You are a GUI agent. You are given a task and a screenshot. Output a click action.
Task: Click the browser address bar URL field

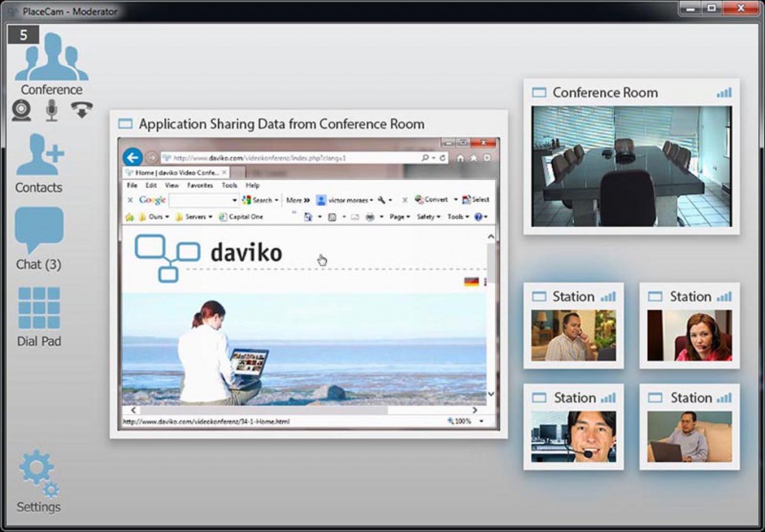tap(291, 158)
